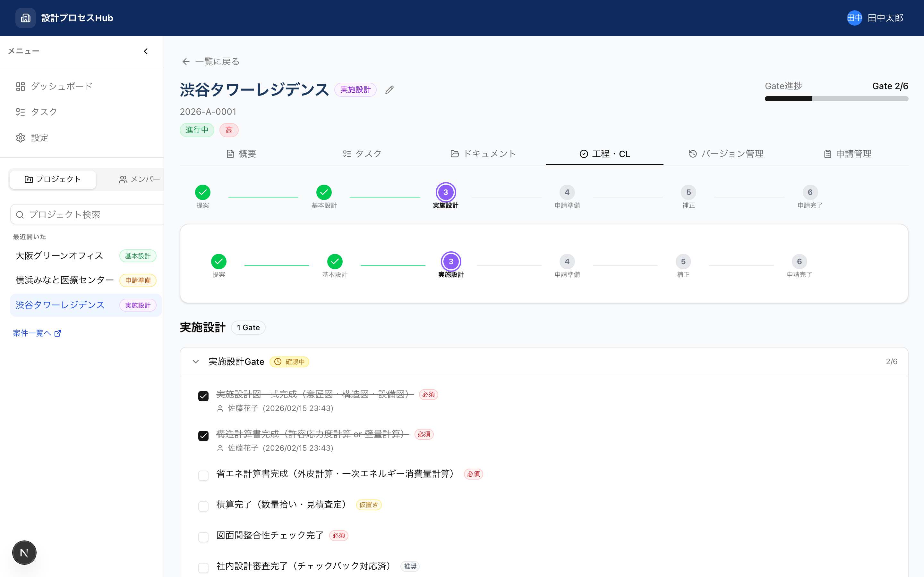Click the magnifier icon in the project search box

click(x=20, y=214)
